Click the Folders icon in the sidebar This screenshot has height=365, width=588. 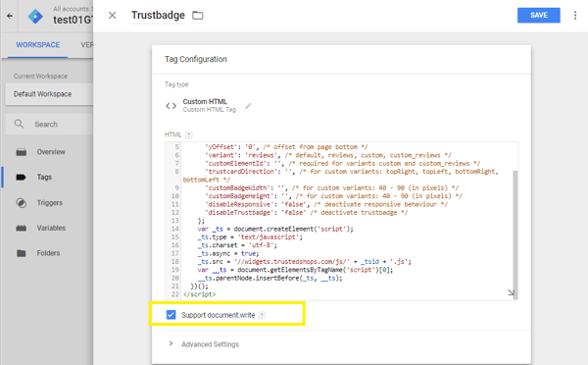pyautogui.click(x=21, y=253)
